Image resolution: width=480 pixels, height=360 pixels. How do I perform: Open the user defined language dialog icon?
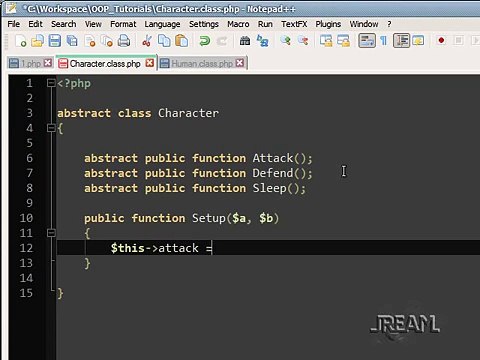point(418,41)
